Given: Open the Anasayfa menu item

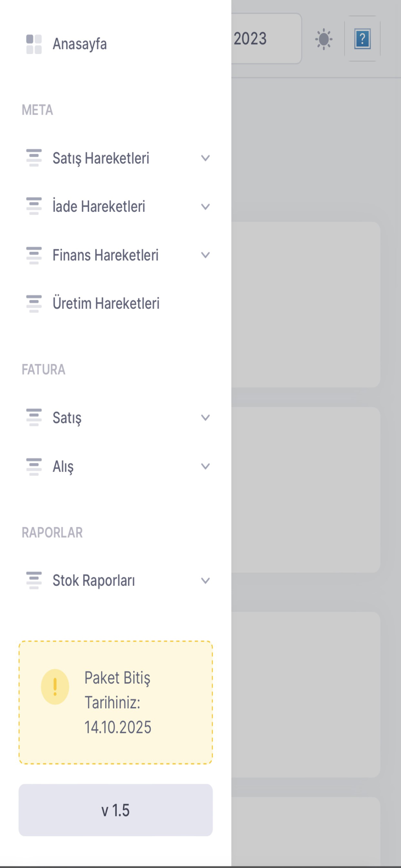Looking at the screenshot, I should [x=80, y=44].
